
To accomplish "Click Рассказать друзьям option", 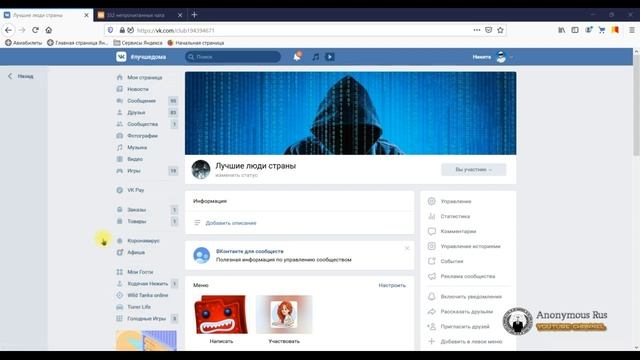I will coord(468,311).
